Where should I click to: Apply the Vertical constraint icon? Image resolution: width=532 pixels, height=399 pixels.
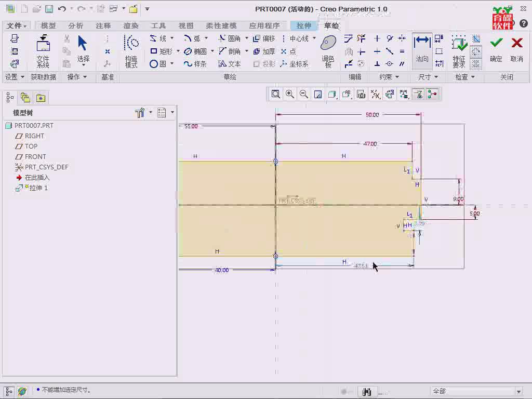coord(377,38)
